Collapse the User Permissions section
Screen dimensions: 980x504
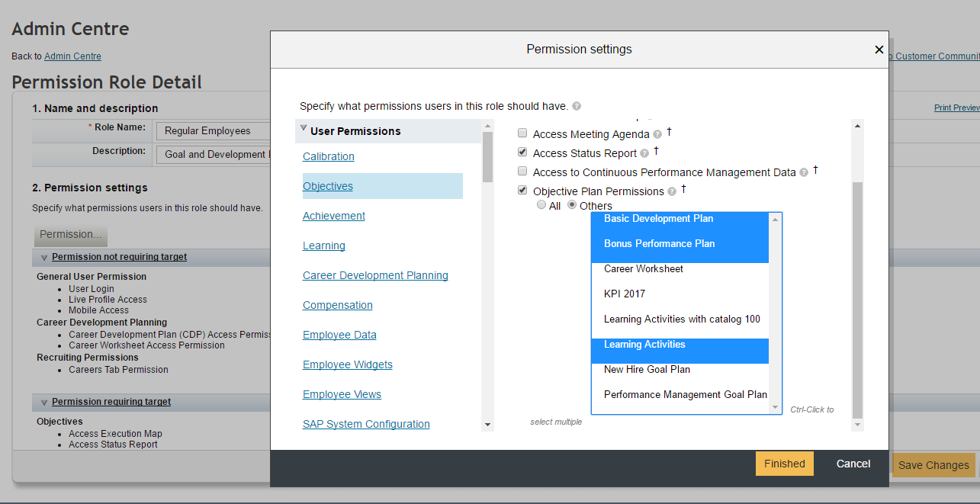click(x=304, y=129)
